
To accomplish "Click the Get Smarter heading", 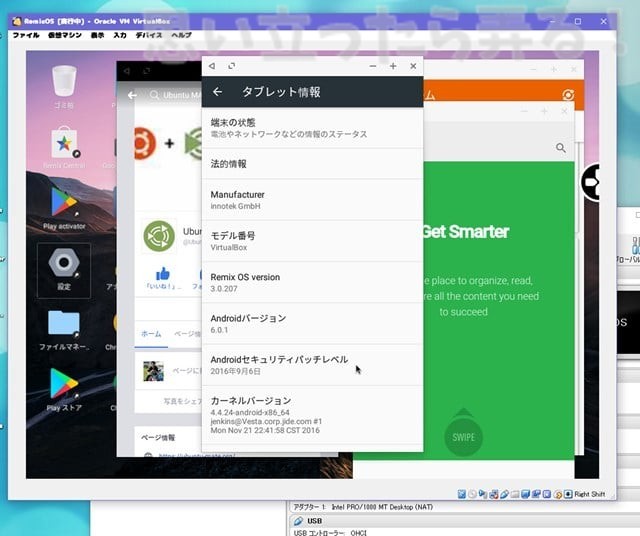I will tap(465, 232).
